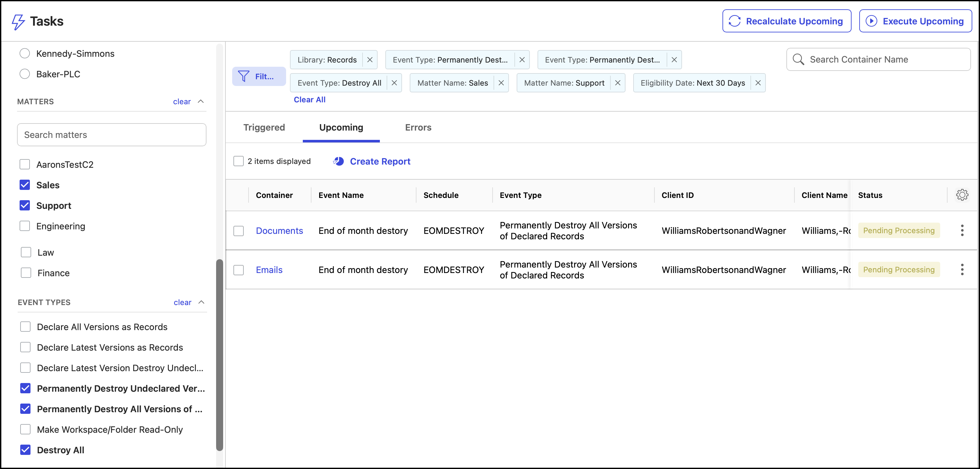The image size is (980, 469).
Task: Remove the Matter Name: Sales filter chip
Action: pos(502,83)
